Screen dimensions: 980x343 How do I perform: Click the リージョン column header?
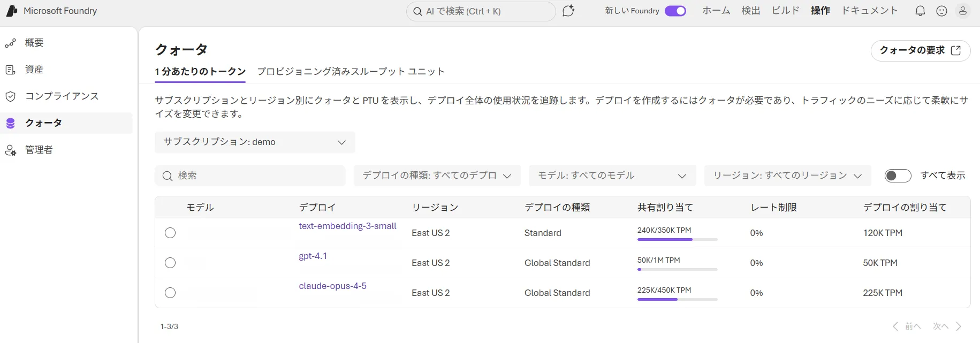[435, 208]
